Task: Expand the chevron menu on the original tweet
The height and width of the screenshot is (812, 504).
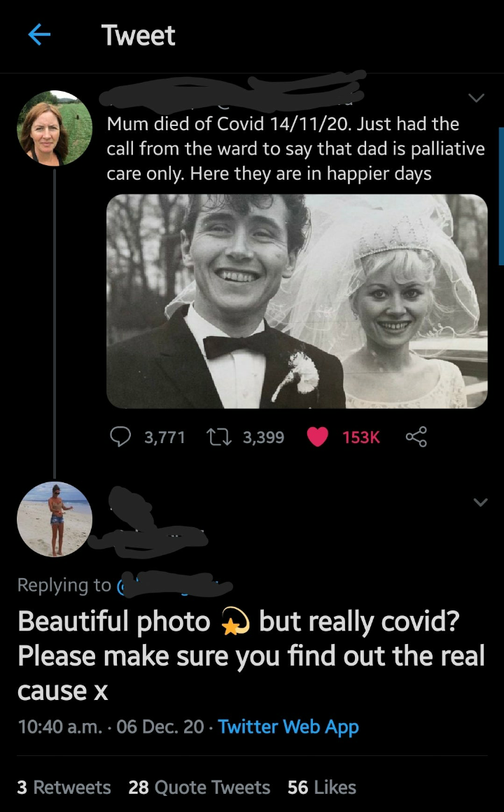Action: (476, 99)
